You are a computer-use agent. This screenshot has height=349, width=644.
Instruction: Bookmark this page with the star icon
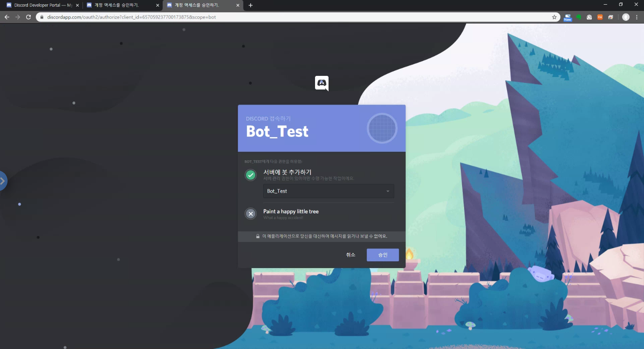[554, 17]
